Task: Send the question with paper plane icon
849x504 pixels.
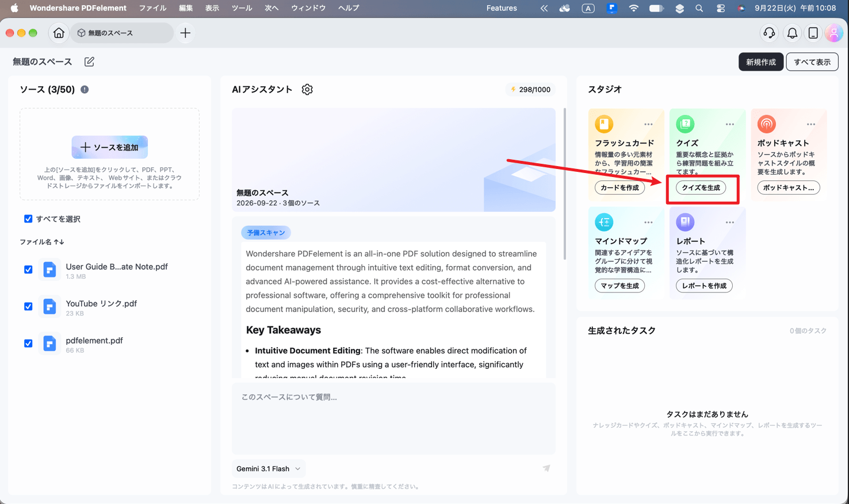Action: pos(546,468)
